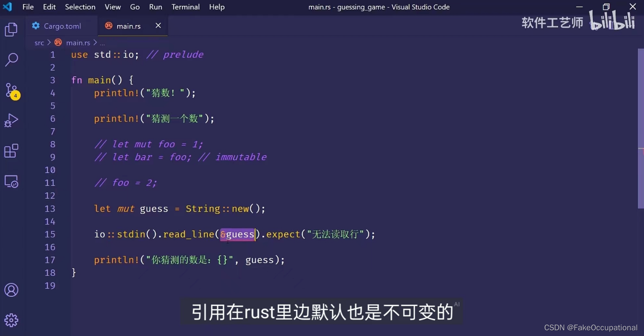Click the '// prelude' comment
The height and width of the screenshot is (336, 644).
point(175,55)
